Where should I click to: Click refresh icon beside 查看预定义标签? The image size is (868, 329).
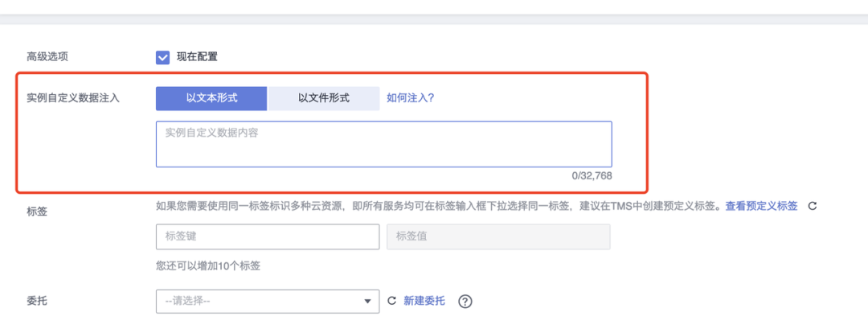813,207
